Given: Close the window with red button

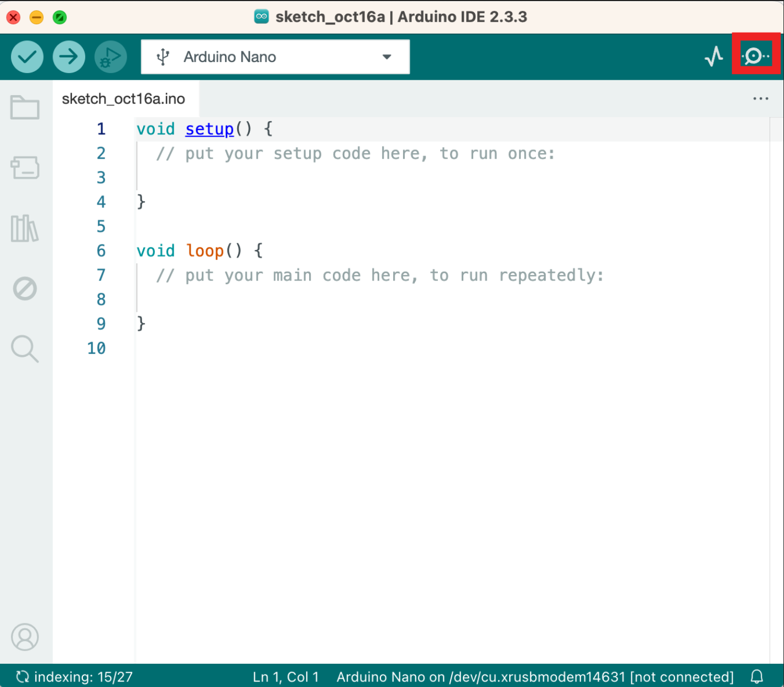Looking at the screenshot, I should point(13,17).
